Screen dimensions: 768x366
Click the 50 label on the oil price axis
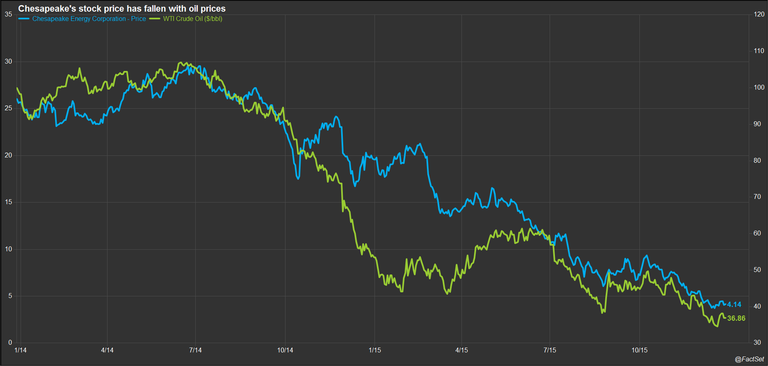click(758, 270)
